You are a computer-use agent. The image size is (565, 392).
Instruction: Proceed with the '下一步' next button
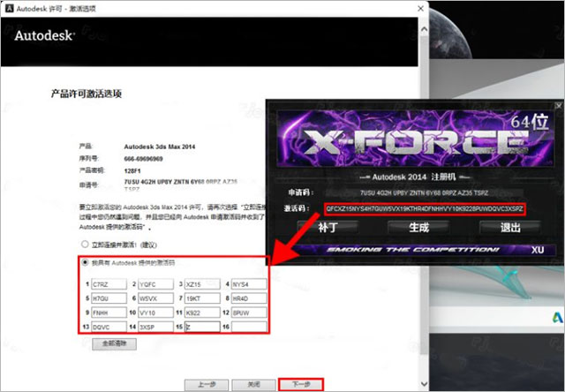300,384
